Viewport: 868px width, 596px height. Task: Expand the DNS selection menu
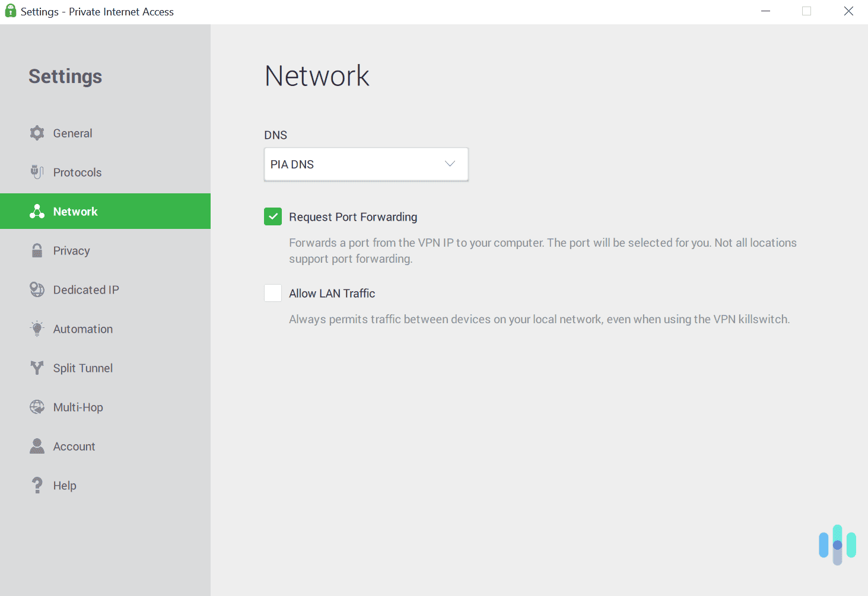pyautogui.click(x=365, y=164)
